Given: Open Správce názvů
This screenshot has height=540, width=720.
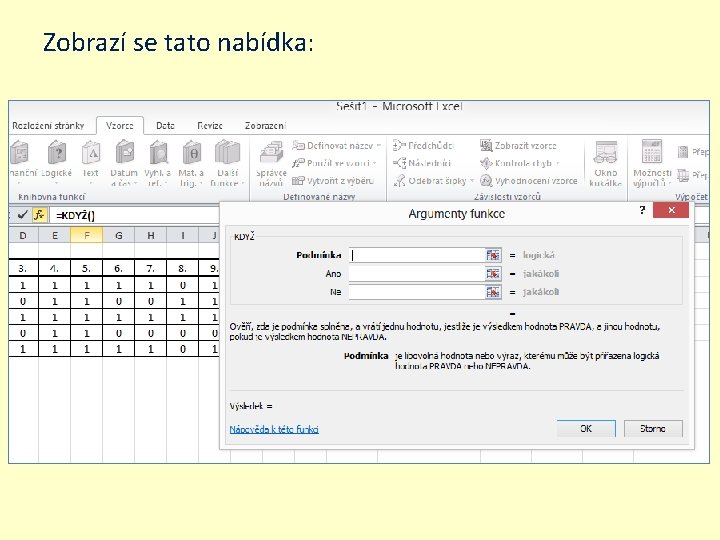Looking at the screenshot, I should [271, 163].
